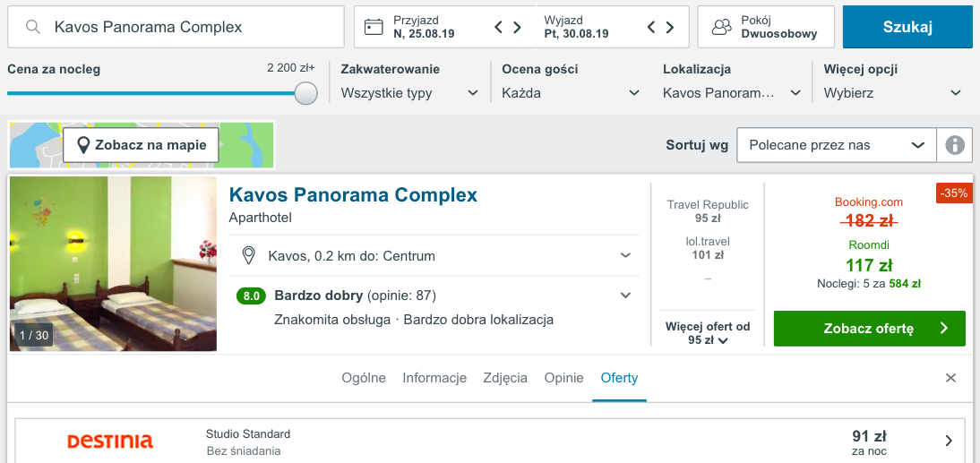
Task: Click the price per night slider handle
Action: pos(305,93)
